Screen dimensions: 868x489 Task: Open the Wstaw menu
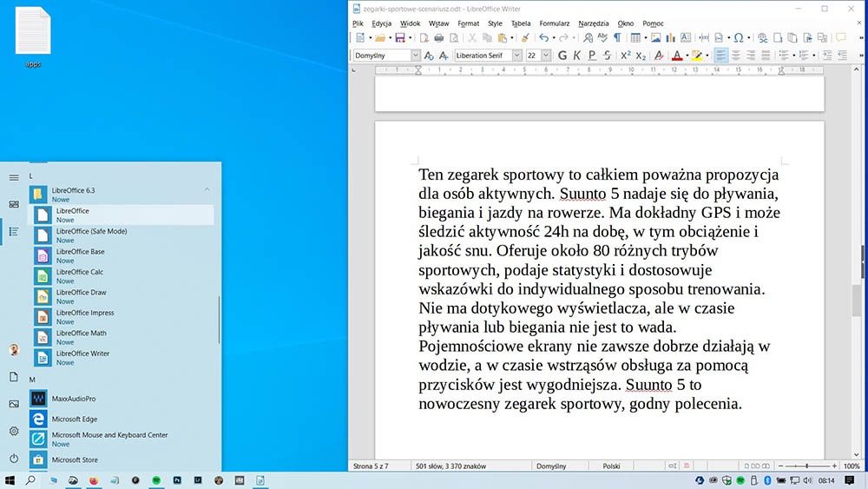pyautogui.click(x=438, y=23)
